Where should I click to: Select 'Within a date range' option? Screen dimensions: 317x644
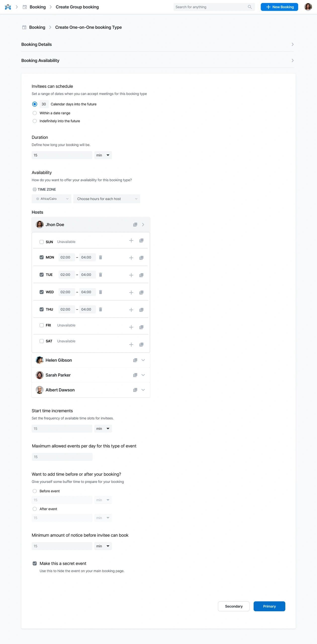35,113
